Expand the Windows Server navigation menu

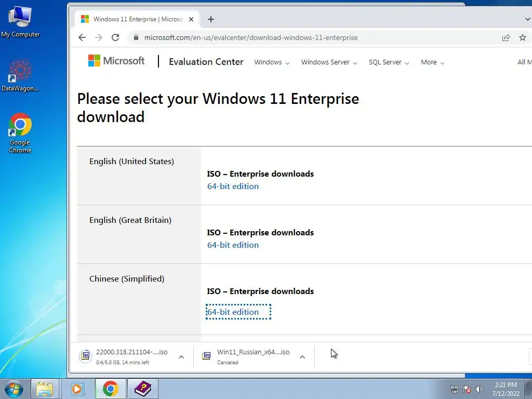pos(329,62)
